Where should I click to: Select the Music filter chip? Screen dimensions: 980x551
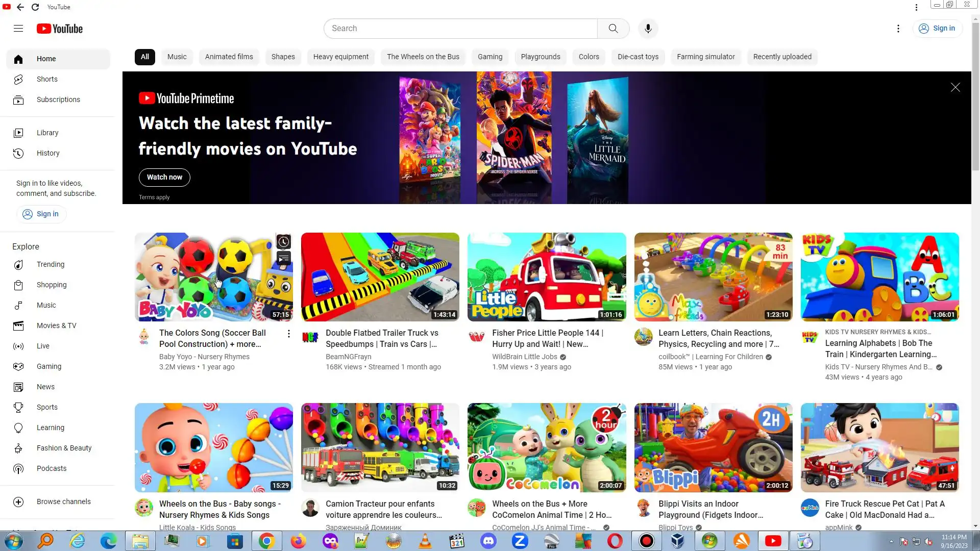pyautogui.click(x=177, y=57)
